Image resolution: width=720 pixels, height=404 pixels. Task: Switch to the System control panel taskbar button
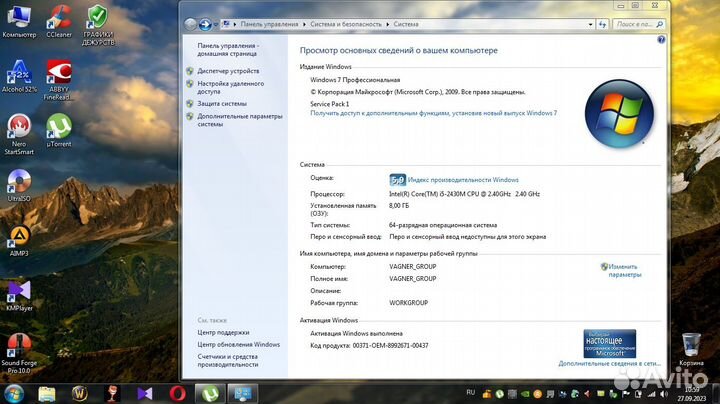pos(243,394)
